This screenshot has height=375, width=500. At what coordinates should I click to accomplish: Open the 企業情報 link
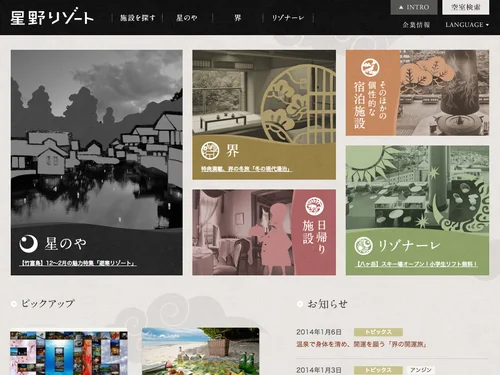click(416, 25)
